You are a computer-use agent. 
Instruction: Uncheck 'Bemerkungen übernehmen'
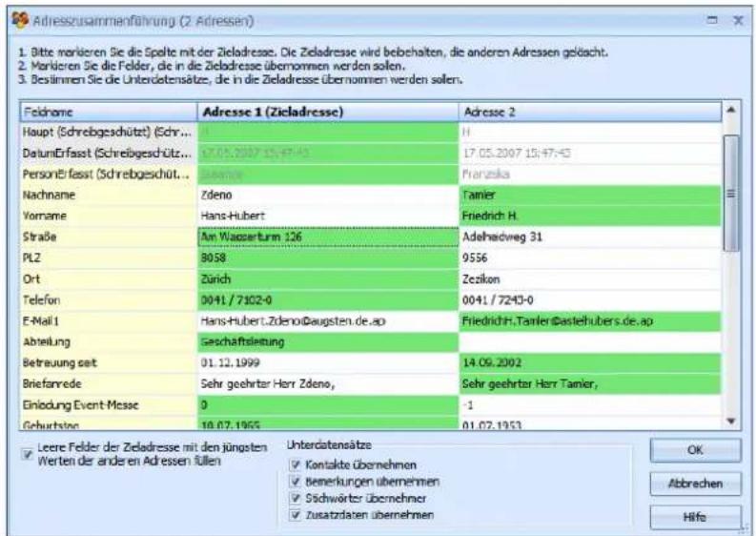pos(296,482)
